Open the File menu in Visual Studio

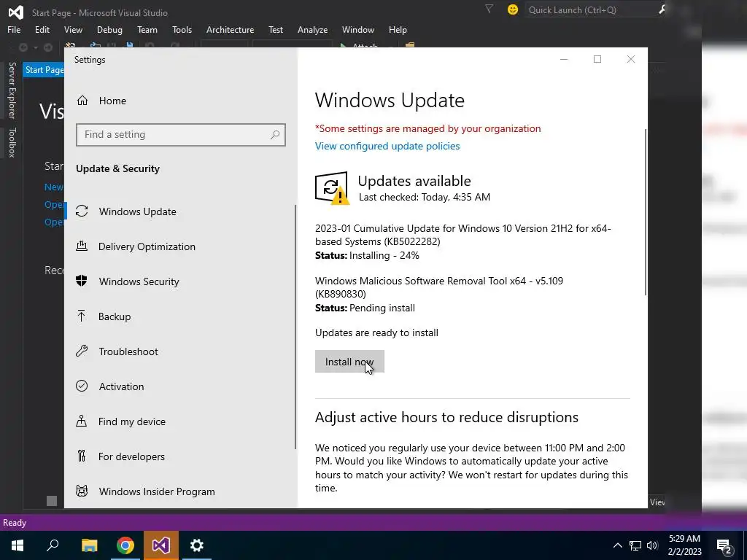(x=14, y=29)
